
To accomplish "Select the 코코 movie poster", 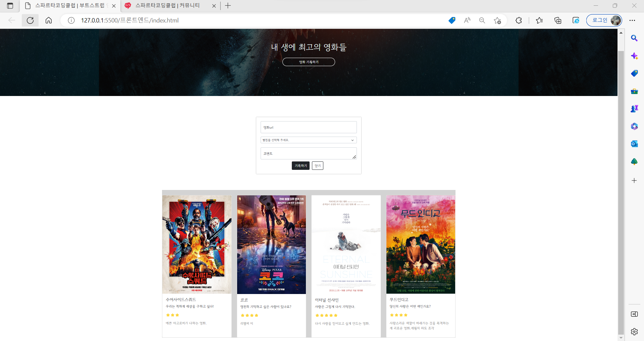I will coord(271,245).
